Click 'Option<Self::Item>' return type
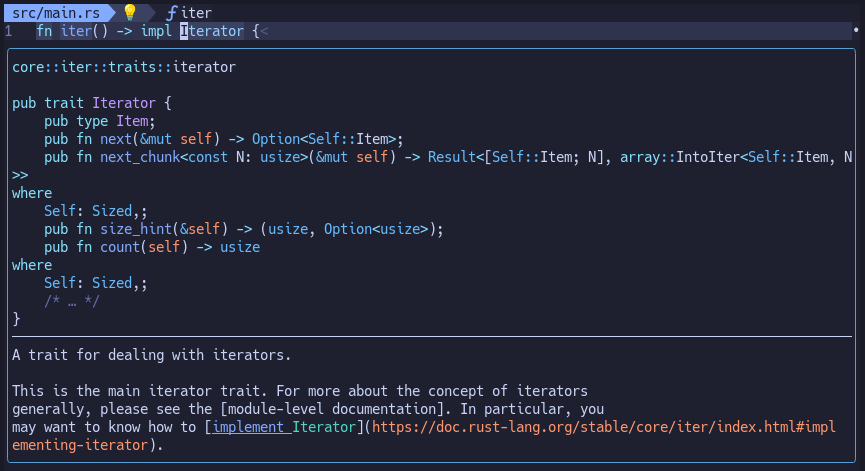 324,139
